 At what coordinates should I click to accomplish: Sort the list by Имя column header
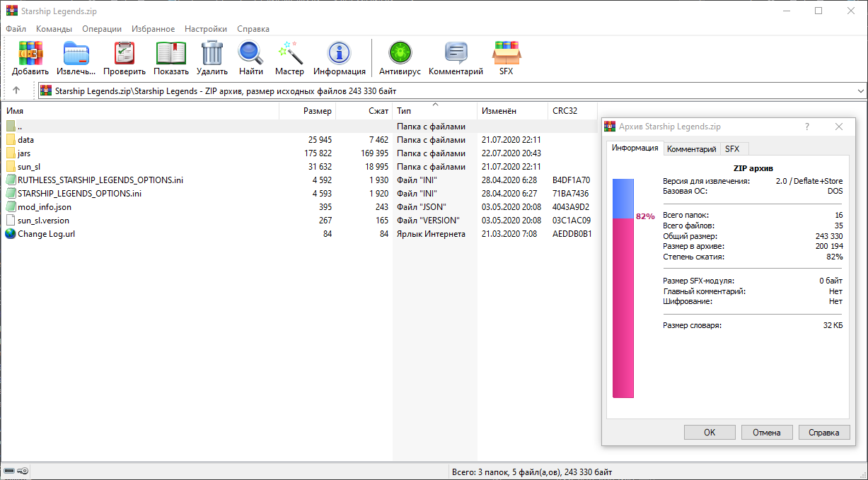[140, 111]
